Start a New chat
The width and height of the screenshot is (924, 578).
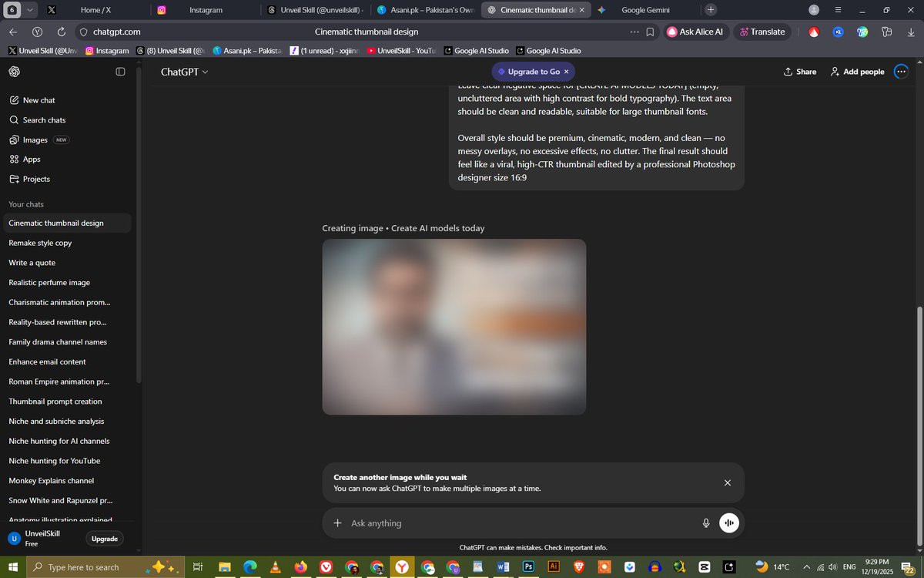(x=32, y=100)
